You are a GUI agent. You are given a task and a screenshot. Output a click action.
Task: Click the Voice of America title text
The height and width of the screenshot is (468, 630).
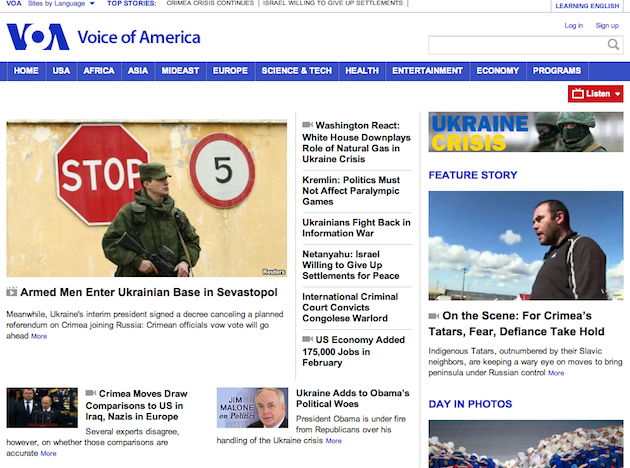pos(139,37)
